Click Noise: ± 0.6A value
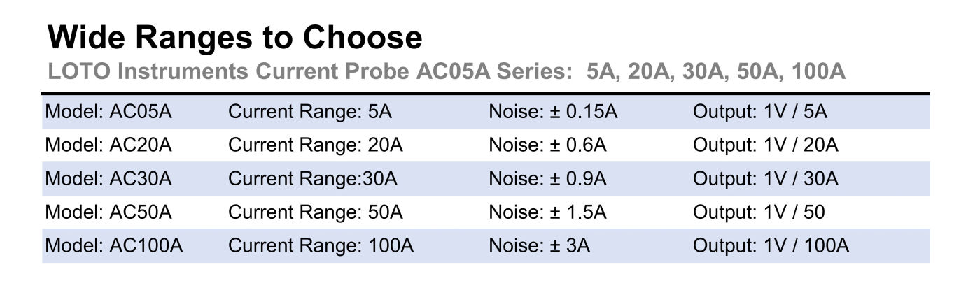980x281 pixels. [547, 145]
